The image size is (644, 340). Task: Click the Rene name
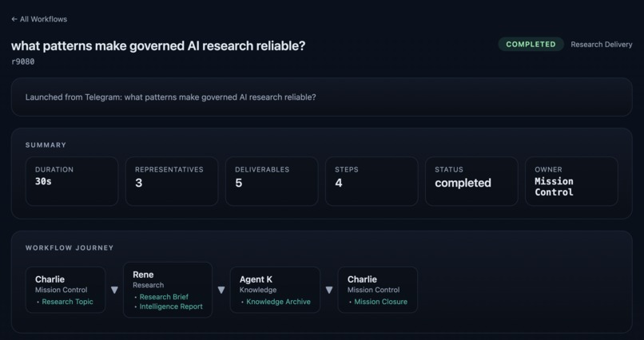(143, 275)
